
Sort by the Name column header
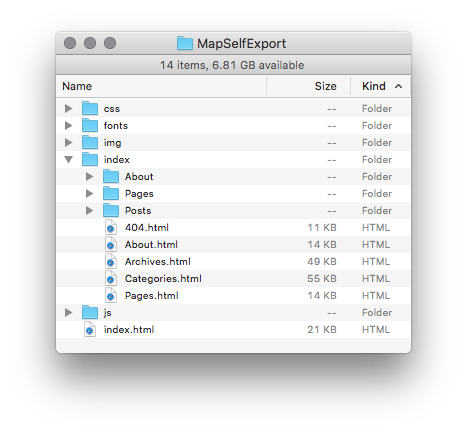pos(161,86)
